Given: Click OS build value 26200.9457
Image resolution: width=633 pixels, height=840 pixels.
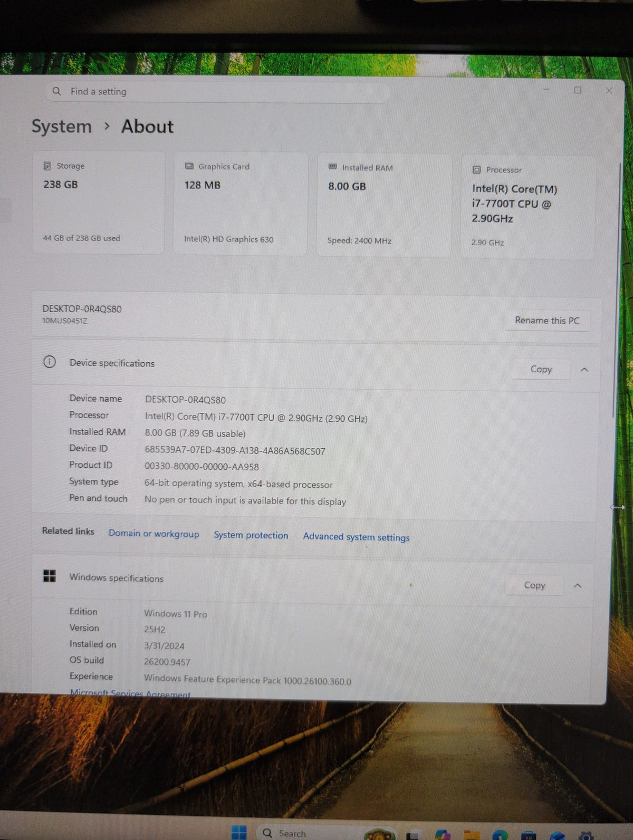Looking at the screenshot, I should click(x=167, y=662).
